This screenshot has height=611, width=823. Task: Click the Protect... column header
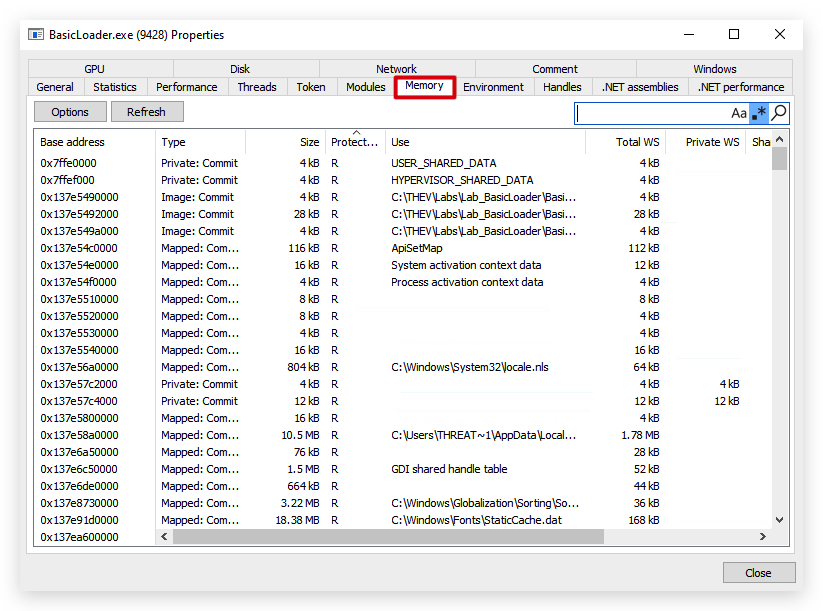(x=355, y=142)
